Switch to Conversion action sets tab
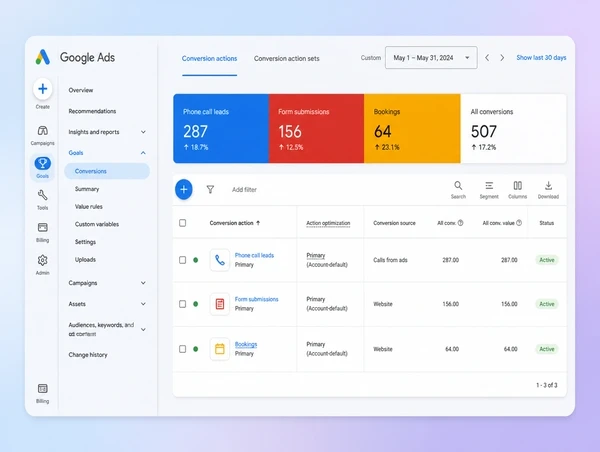Screen dimensions: 600x452 pyautogui.click(x=287, y=59)
